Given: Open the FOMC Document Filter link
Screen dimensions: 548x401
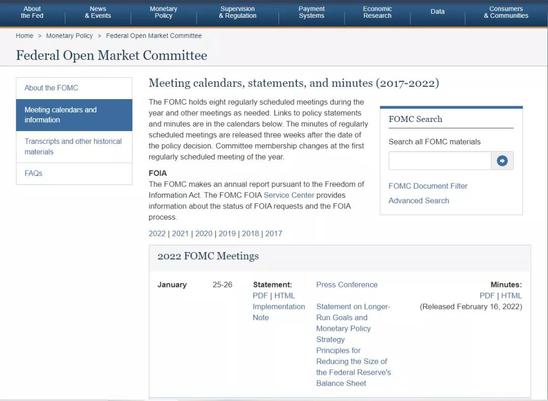Looking at the screenshot, I should (428, 186).
